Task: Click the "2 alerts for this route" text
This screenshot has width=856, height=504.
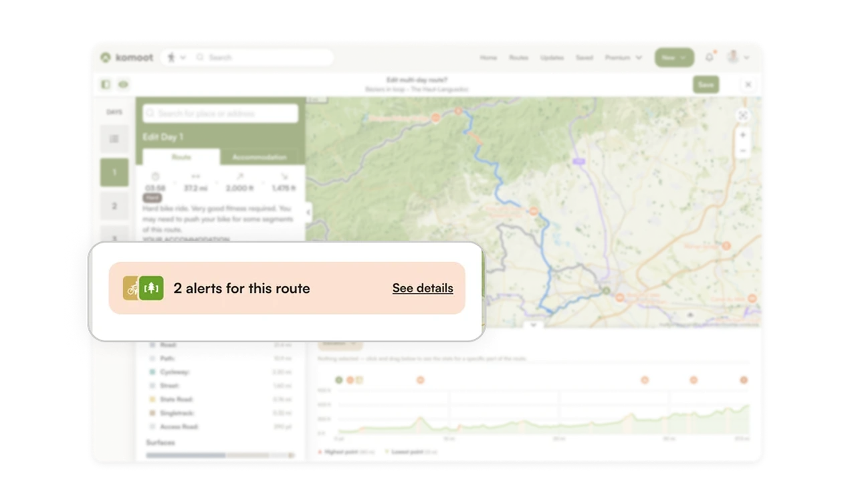Action: click(x=241, y=288)
